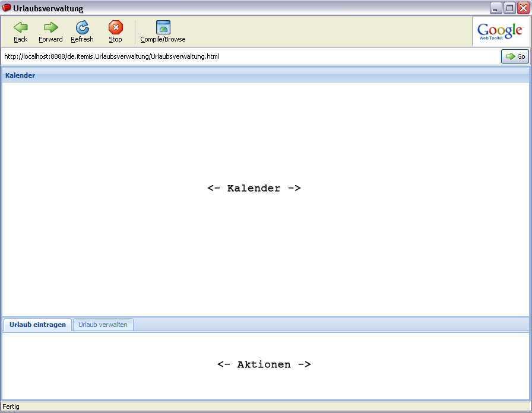Close the Urlaubsverwaltung window
The image size is (532, 413).
click(523, 8)
